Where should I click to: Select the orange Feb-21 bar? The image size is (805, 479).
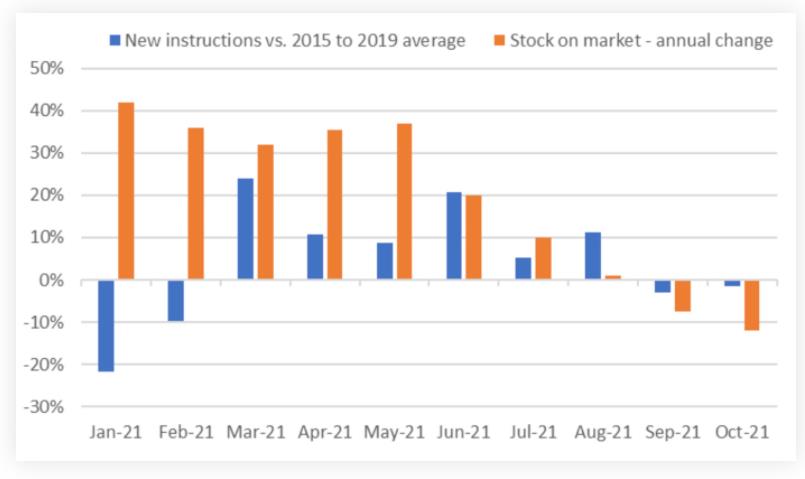tap(196, 204)
